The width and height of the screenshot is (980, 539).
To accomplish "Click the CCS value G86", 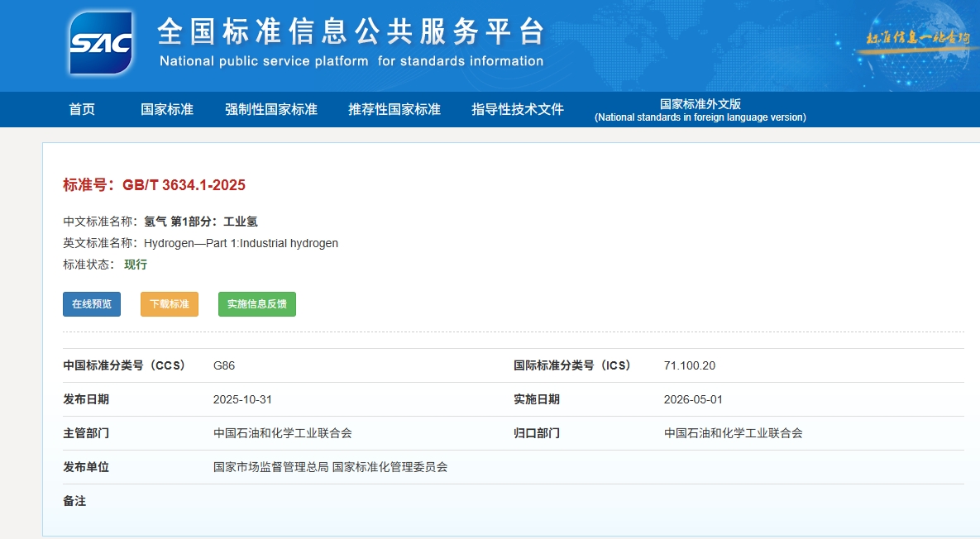I will pyautogui.click(x=224, y=365).
